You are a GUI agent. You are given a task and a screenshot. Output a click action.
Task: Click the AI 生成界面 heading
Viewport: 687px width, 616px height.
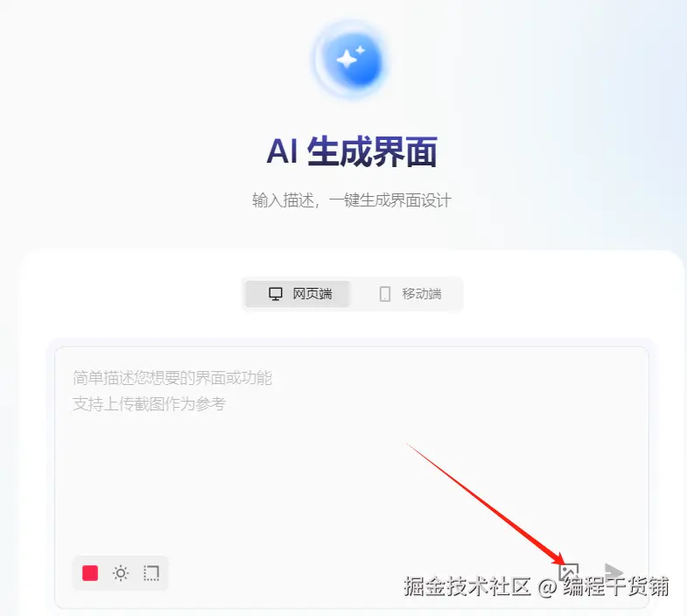(x=352, y=151)
